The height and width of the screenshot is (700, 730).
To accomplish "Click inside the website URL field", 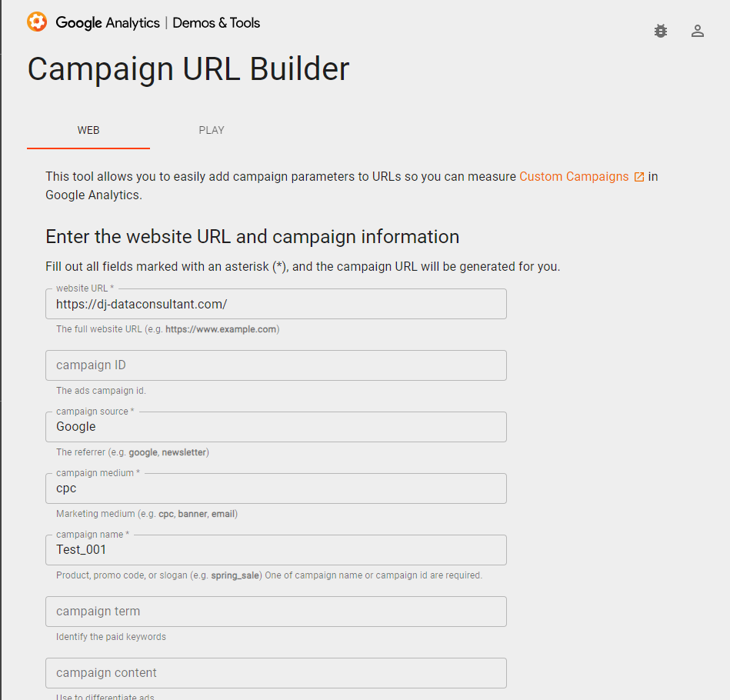I will (275, 304).
